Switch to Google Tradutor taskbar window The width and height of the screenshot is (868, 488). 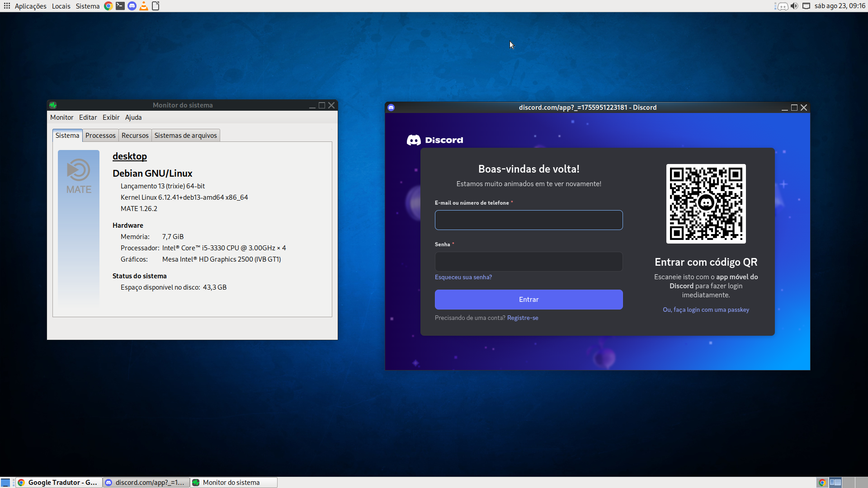tap(59, 483)
